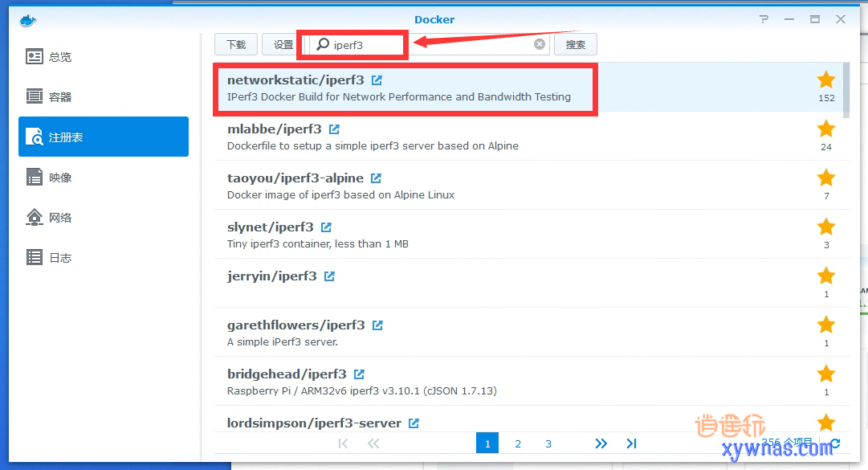
Task: Click the 下载 download button
Action: 236,45
